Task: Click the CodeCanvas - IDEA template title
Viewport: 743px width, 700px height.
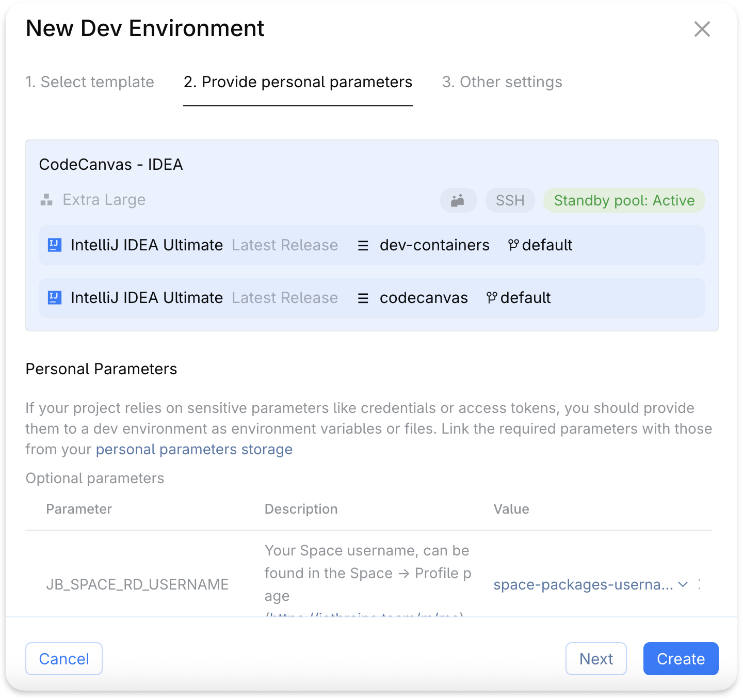Action: click(111, 165)
